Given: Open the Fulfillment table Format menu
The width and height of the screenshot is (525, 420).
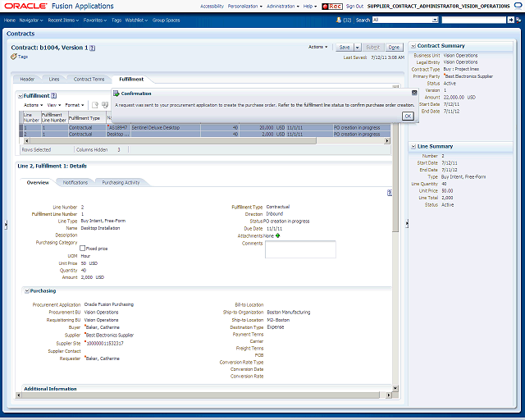Looking at the screenshot, I should (x=75, y=105).
